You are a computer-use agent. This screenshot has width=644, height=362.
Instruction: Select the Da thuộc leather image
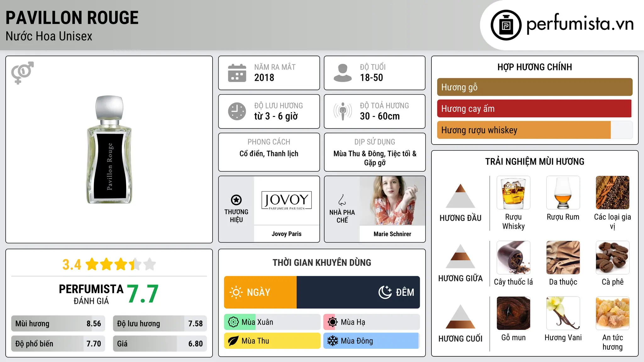point(563,258)
